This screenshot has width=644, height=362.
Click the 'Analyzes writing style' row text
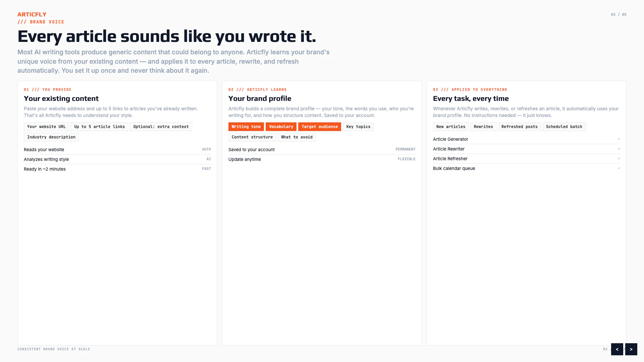[x=46, y=159]
